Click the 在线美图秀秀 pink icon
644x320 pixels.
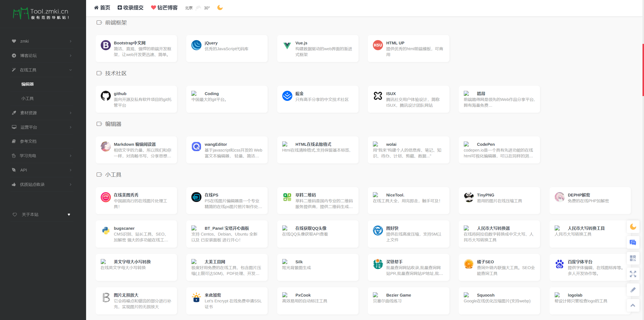106,197
